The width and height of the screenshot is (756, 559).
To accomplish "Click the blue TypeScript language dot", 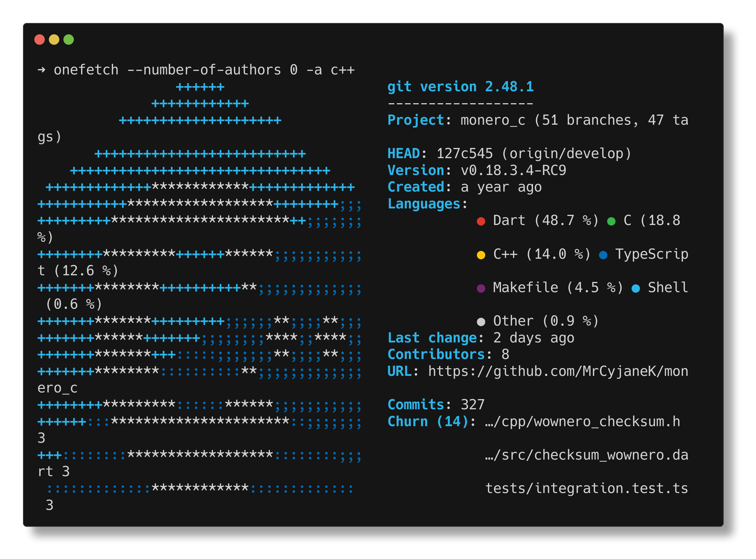I will click(x=603, y=255).
